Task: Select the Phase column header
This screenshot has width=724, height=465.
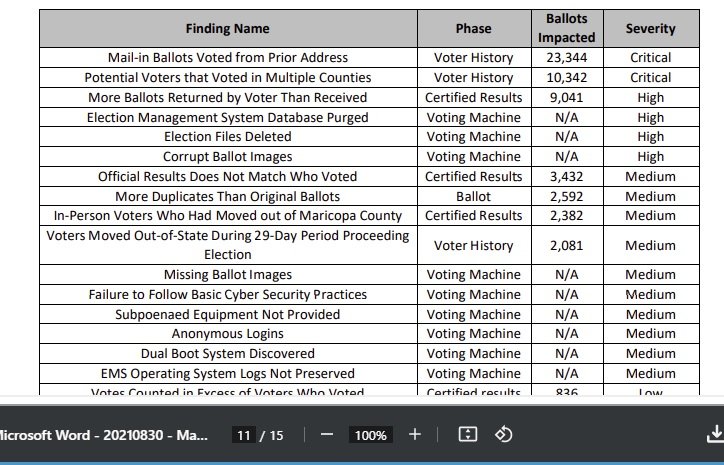Action: point(473,29)
